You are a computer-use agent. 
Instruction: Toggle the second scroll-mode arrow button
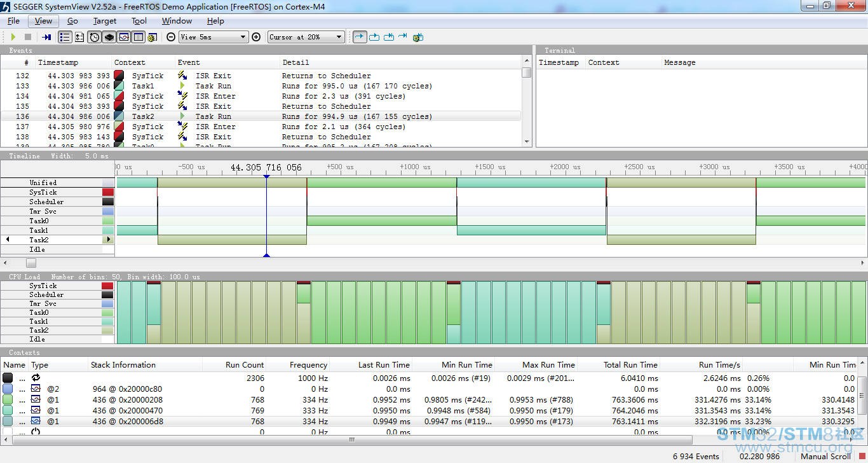374,37
